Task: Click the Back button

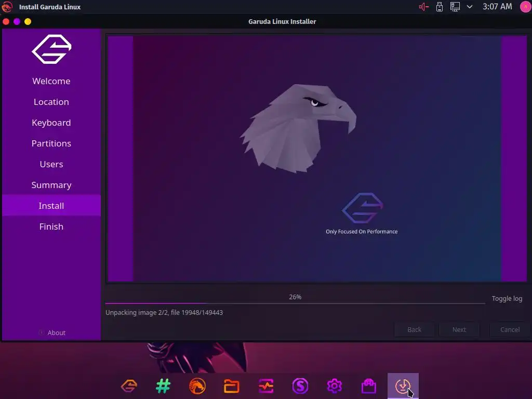Action: [x=414, y=329]
